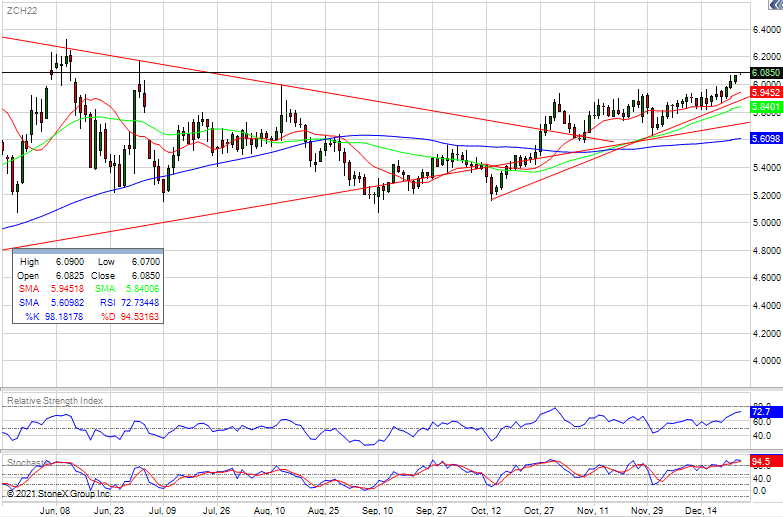Screen dimensions: 783x517
Task: Click the %K 98.18178 value
Action: (x=64, y=317)
